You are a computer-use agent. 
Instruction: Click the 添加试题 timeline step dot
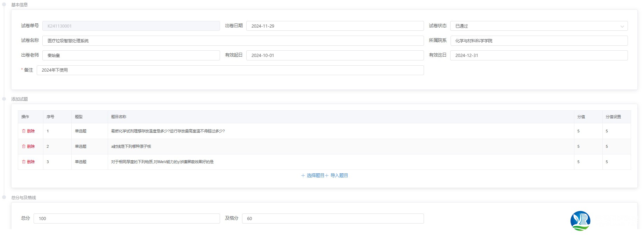[x=4, y=99]
